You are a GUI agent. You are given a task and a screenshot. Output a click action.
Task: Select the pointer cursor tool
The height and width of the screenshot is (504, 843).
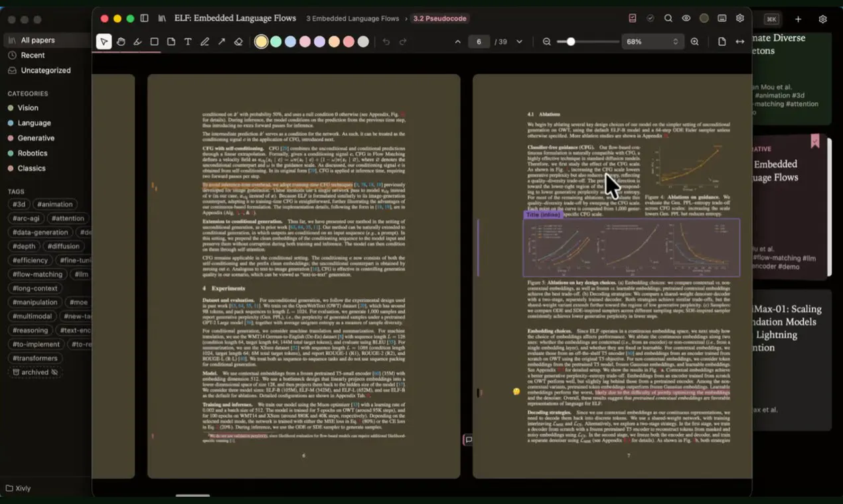[x=104, y=42]
